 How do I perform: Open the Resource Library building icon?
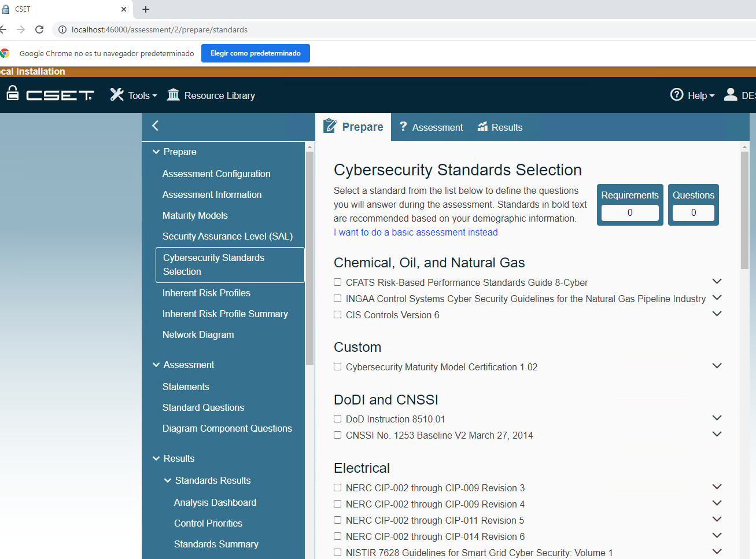173,95
